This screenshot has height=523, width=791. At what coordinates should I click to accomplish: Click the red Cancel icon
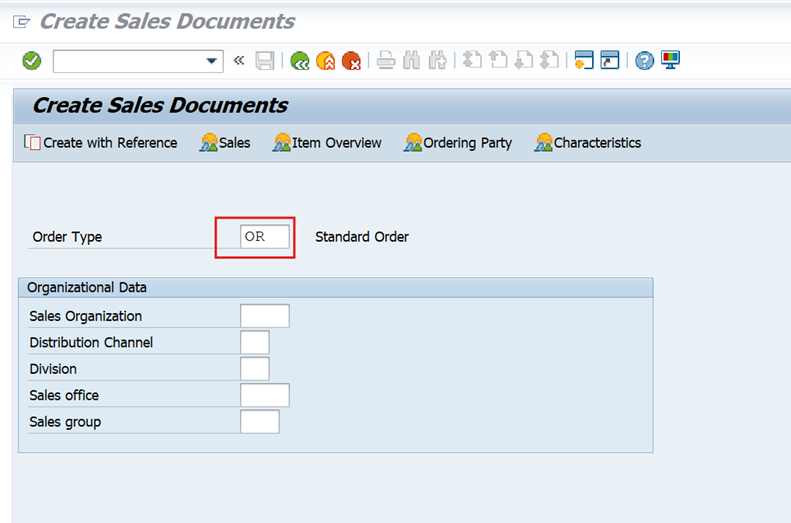351,61
